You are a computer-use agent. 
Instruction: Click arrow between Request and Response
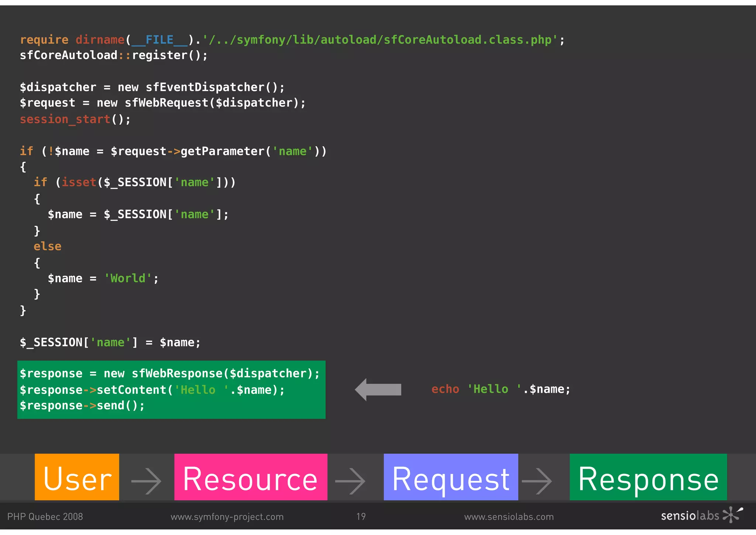537,481
